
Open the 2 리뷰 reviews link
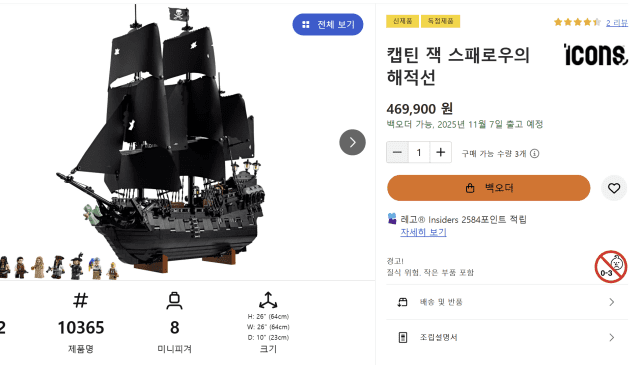617,23
